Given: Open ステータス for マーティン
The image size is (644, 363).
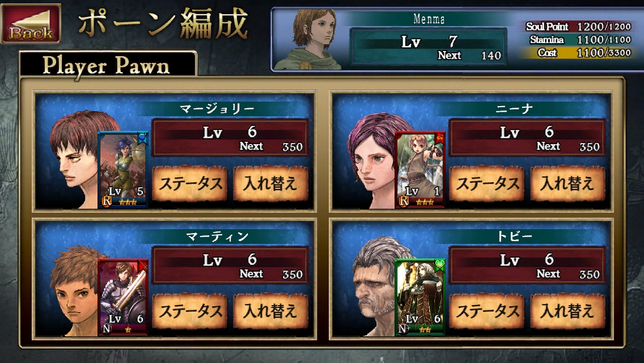Looking at the screenshot, I should tap(190, 311).
